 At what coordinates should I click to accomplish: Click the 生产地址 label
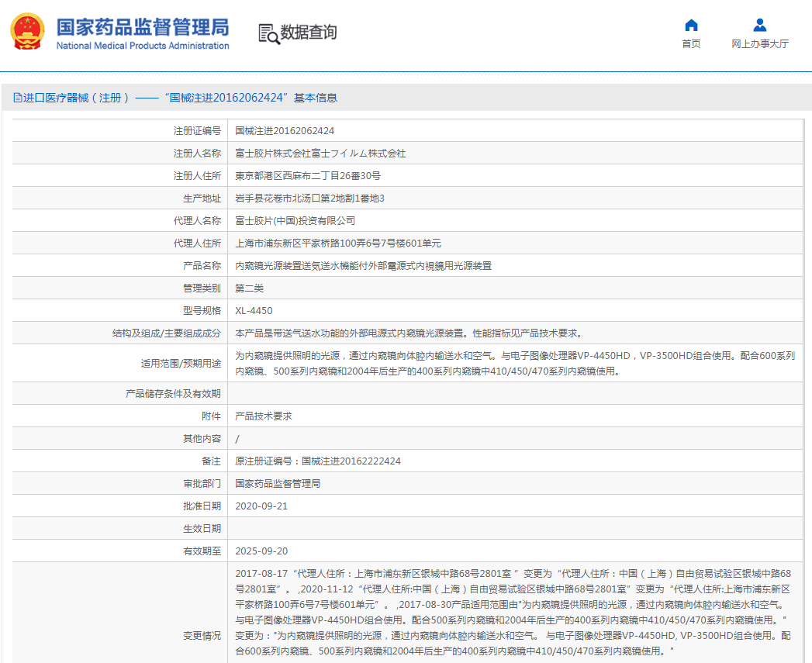click(x=202, y=199)
